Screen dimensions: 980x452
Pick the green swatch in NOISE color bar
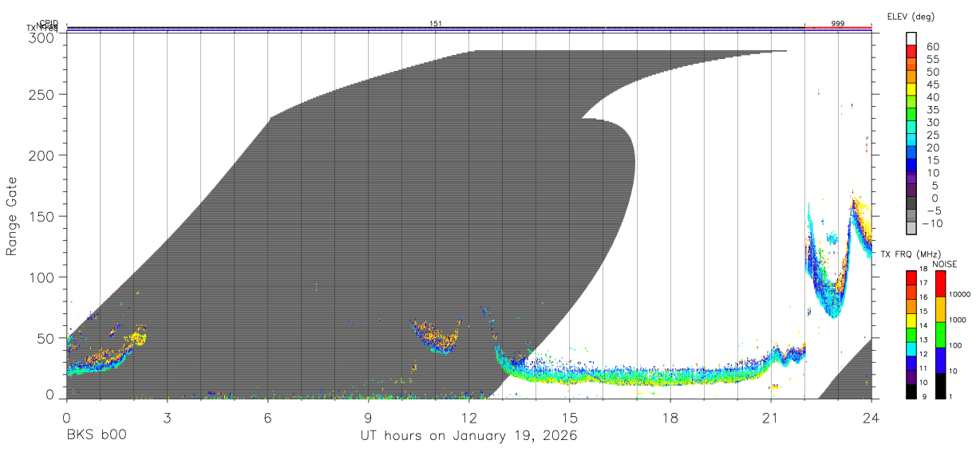[939, 334]
